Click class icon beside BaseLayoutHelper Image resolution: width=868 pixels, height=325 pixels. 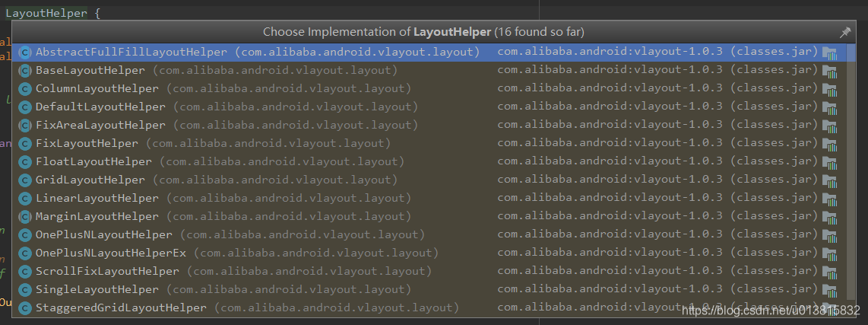[24, 71]
